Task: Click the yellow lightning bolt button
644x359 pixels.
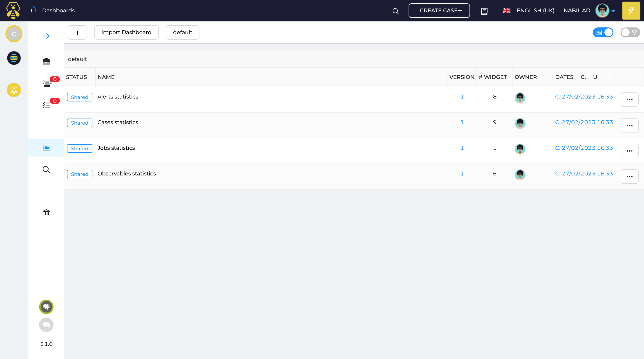Action: (x=631, y=11)
